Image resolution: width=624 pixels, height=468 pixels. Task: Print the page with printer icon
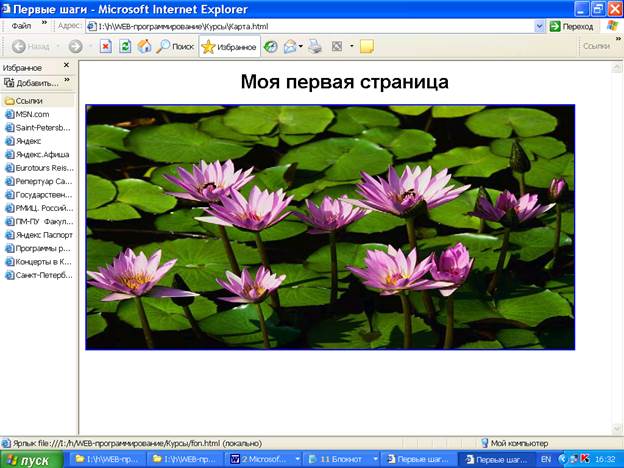(x=315, y=47)
